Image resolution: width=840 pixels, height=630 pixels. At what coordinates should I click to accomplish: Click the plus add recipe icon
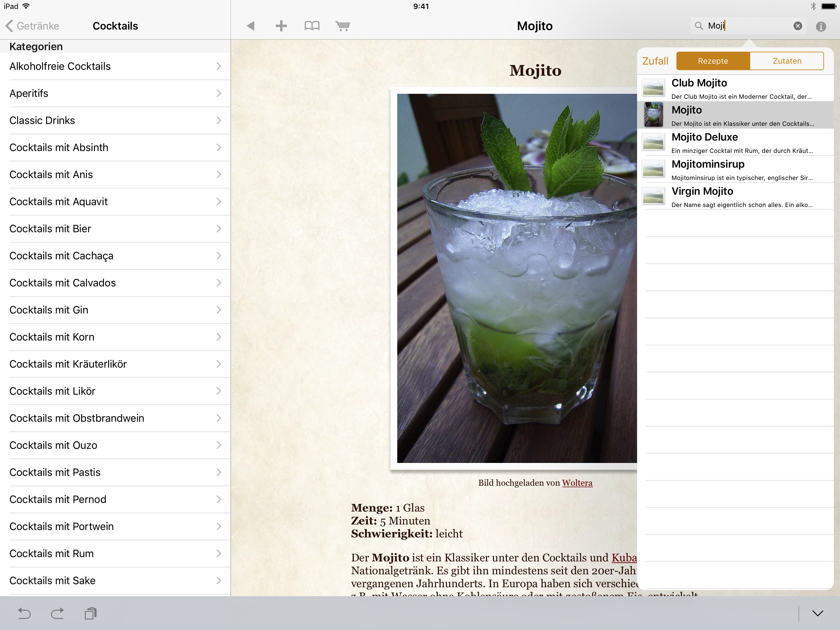281,26
